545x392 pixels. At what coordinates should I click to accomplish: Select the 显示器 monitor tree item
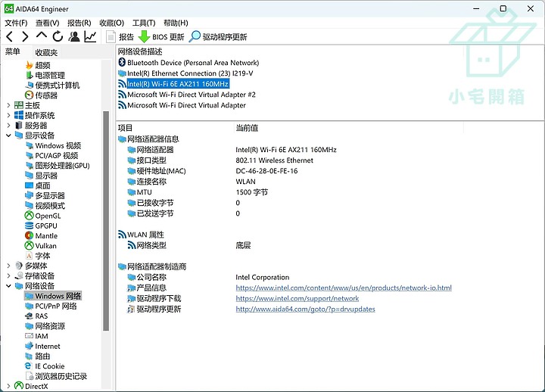tap(42, 176)
